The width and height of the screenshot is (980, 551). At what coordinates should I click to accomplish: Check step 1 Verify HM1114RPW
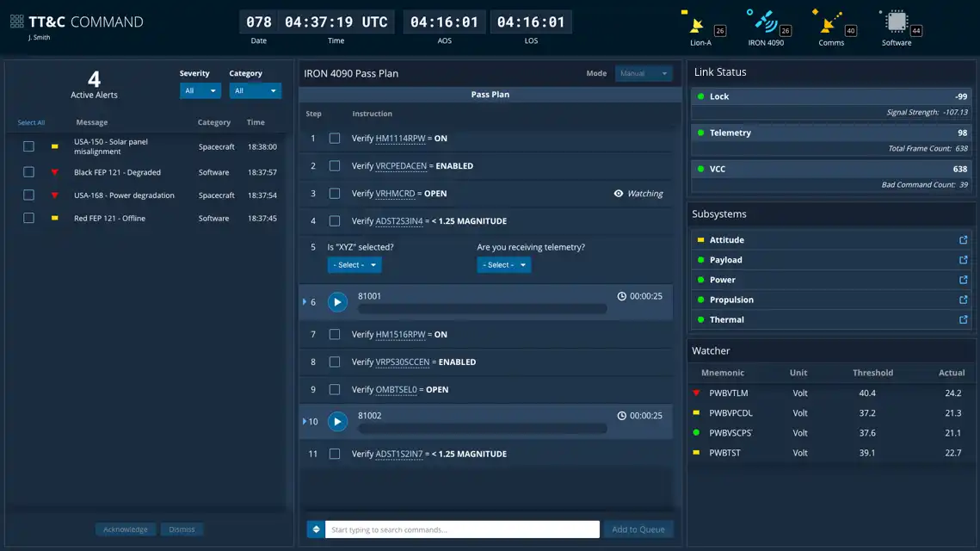click(x=335, y=139)
